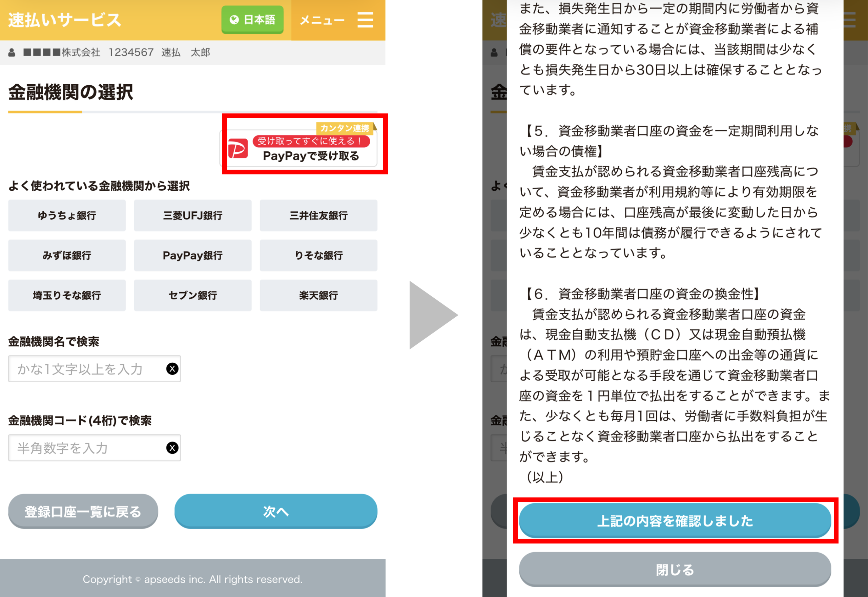Dismiss the dialog with 閉じる
Screen dimensions: 868x597
[x=675, y=570]
